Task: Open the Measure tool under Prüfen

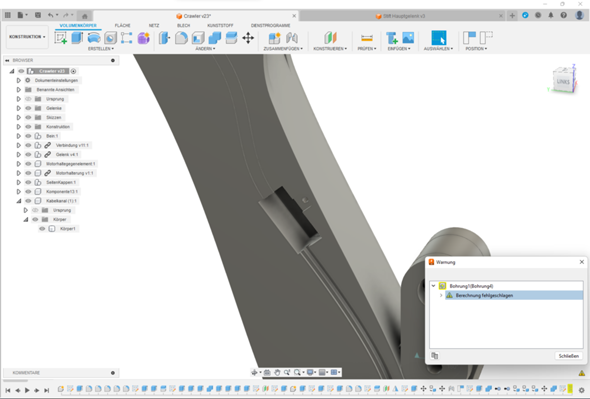Action: point(366,38)
